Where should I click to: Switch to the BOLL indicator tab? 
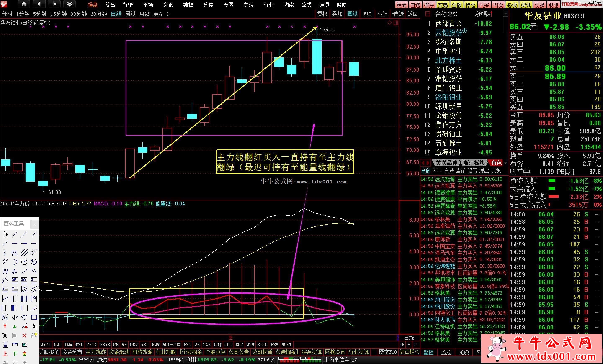[x=262, y=345]
